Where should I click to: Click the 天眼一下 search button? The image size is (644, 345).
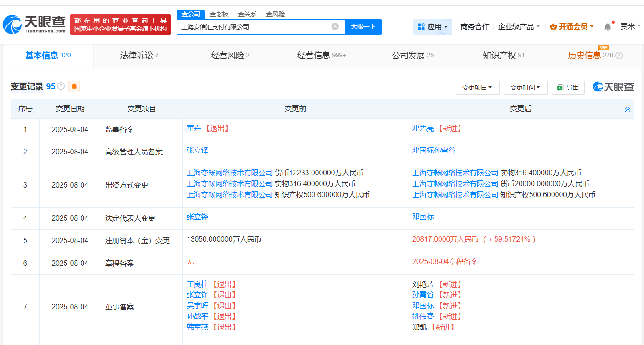[363, 26]
